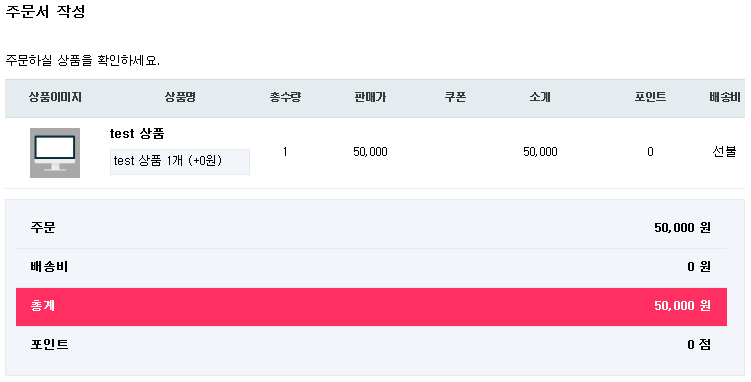Click the 포인트 summary value 0 점

699,345
